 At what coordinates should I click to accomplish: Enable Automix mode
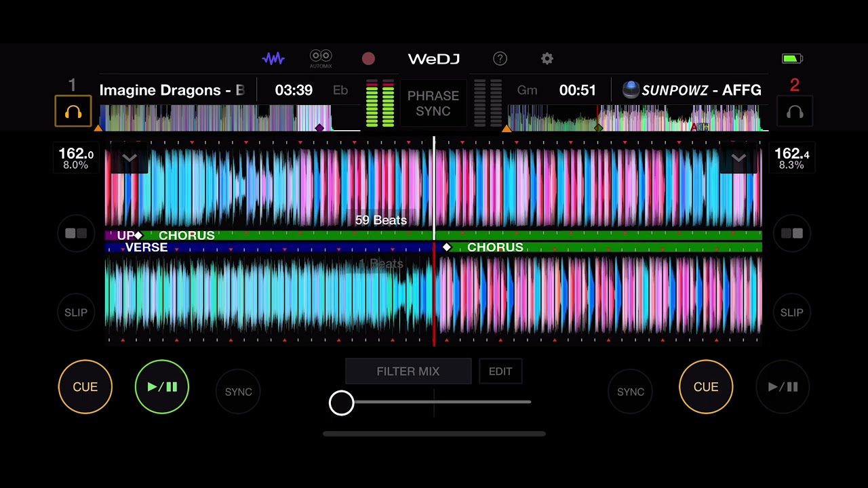click(321, 58)
